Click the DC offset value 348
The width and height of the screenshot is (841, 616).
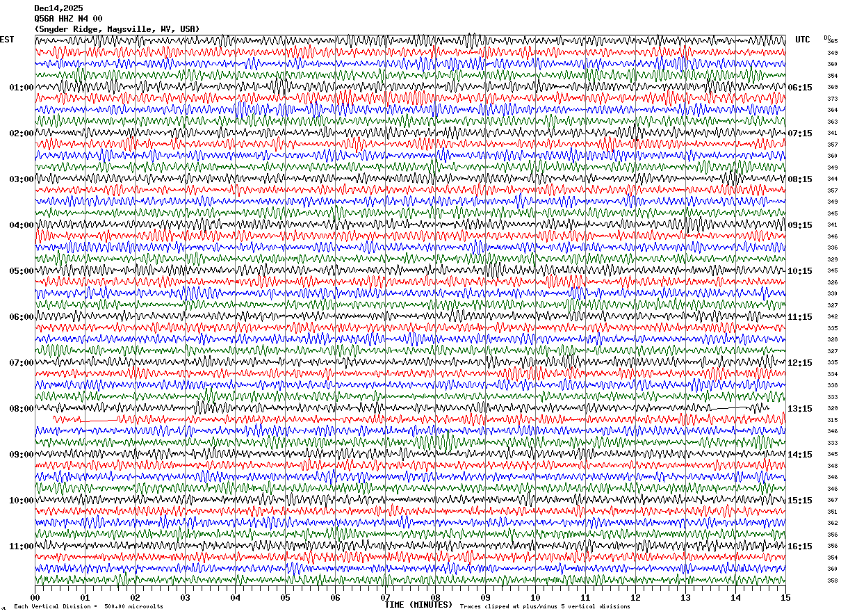point(832,466)
